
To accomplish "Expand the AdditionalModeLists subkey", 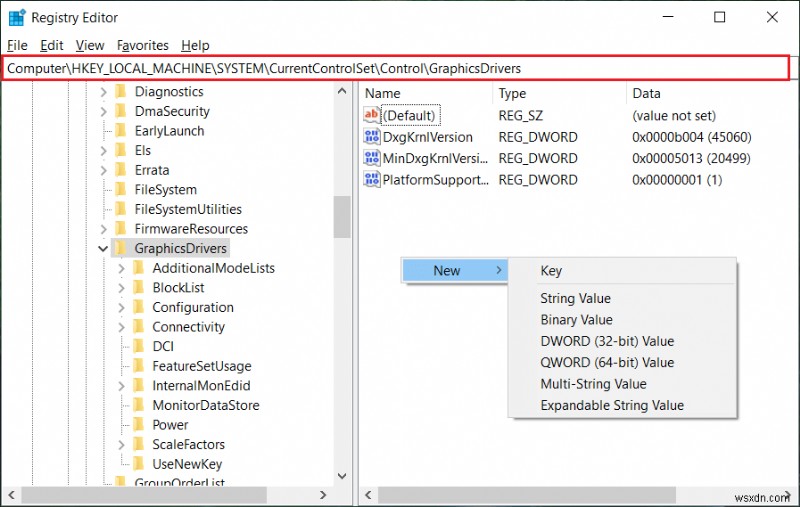I will pos(121,268).
